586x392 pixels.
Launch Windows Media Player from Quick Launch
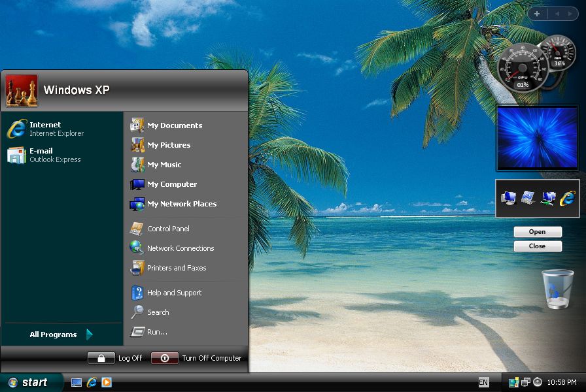coord(107,382)
